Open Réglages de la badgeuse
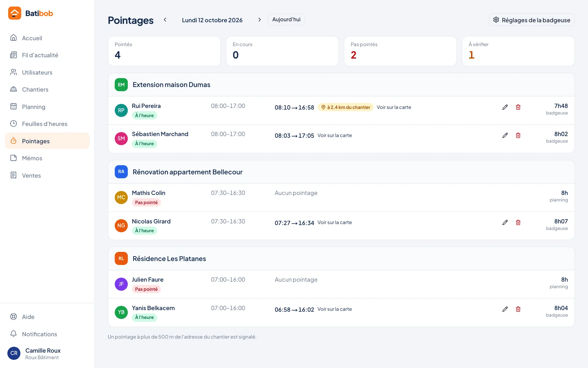Image resolution: width=588 pixels, height=368 pixels. point(531,20)
